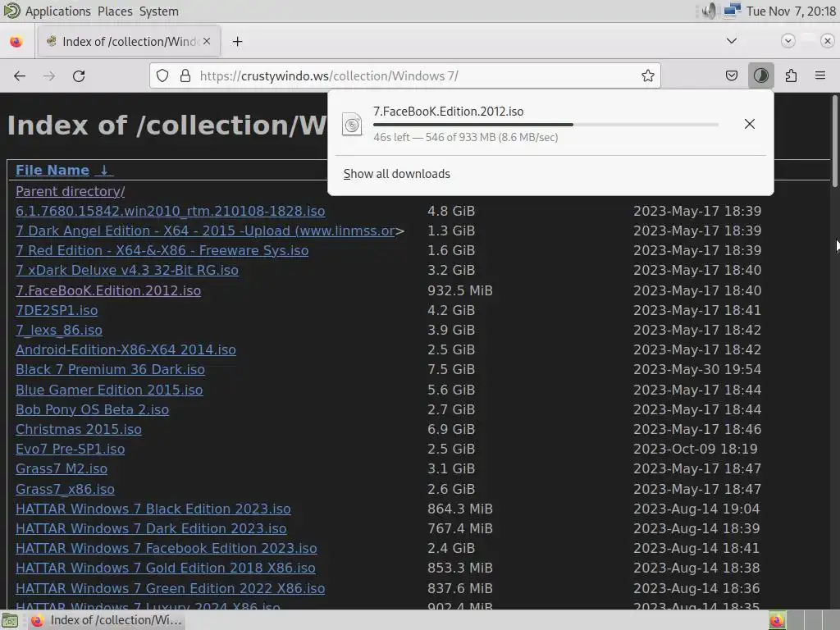Open the System menu
840x630 pixels.
tap(158, 11)
